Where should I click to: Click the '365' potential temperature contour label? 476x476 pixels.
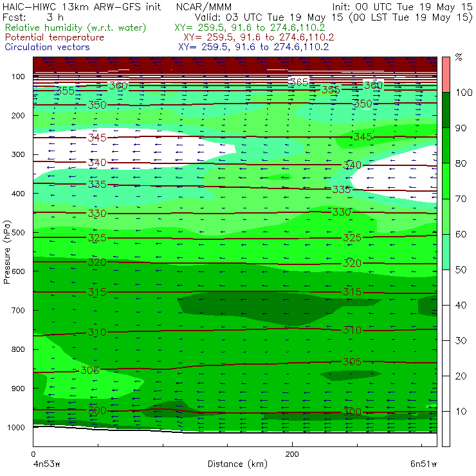[x=299, y=82]
